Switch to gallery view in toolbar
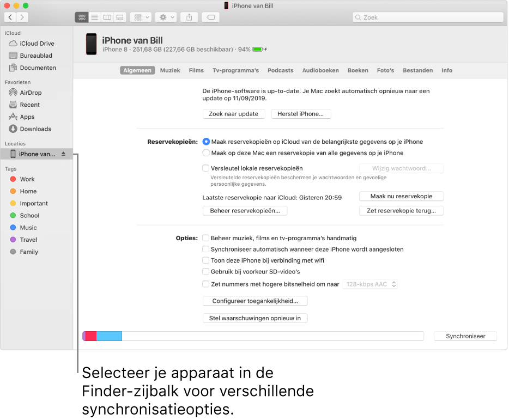 click(120, 17)
